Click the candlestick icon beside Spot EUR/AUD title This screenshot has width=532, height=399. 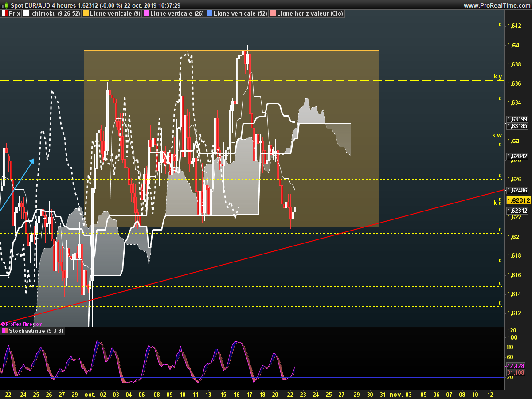(x=5, y=5)
